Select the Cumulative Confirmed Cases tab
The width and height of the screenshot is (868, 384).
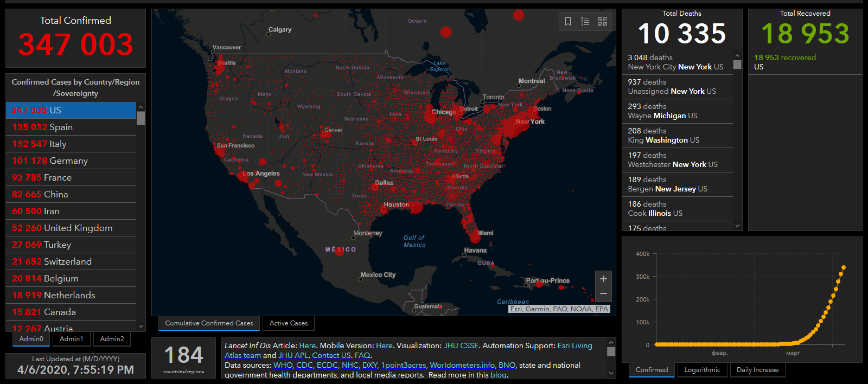(x=209, y=323)
